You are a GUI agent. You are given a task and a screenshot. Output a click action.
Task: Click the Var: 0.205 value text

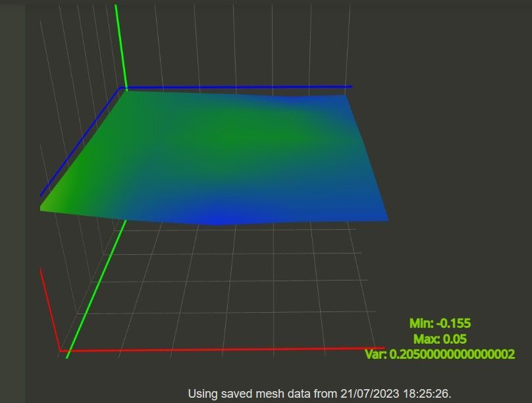[440, 354]
